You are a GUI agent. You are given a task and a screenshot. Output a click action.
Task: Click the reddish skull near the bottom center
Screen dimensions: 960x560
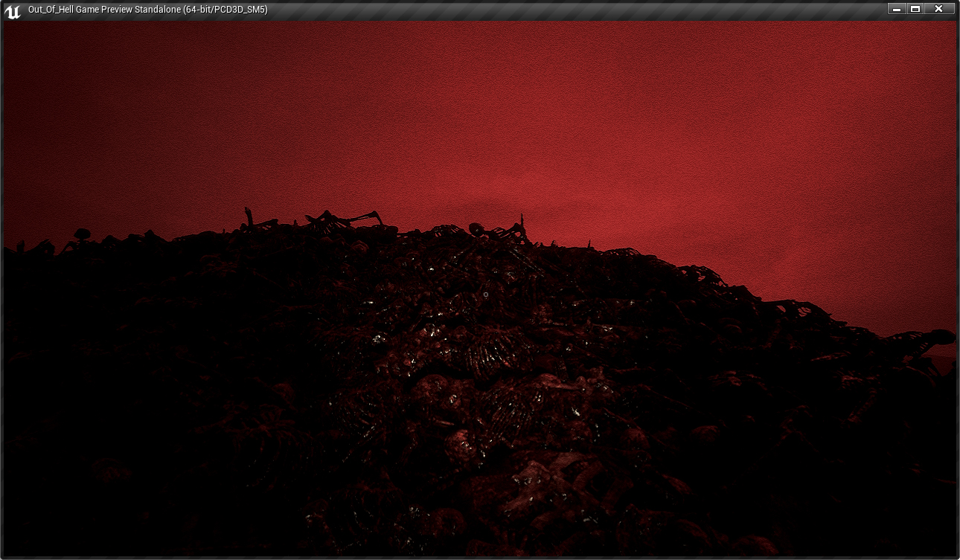coord(461,445)
